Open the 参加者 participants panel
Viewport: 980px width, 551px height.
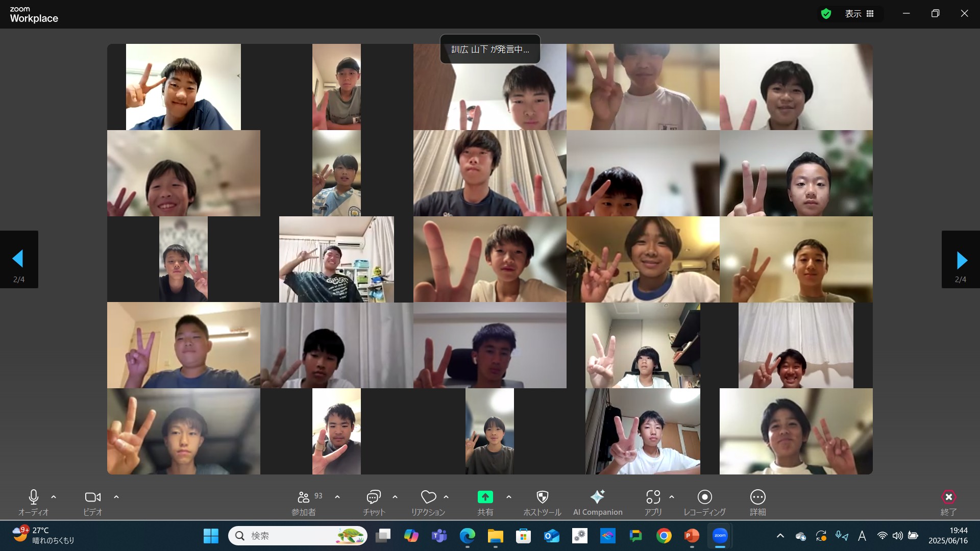coord(304,503)
